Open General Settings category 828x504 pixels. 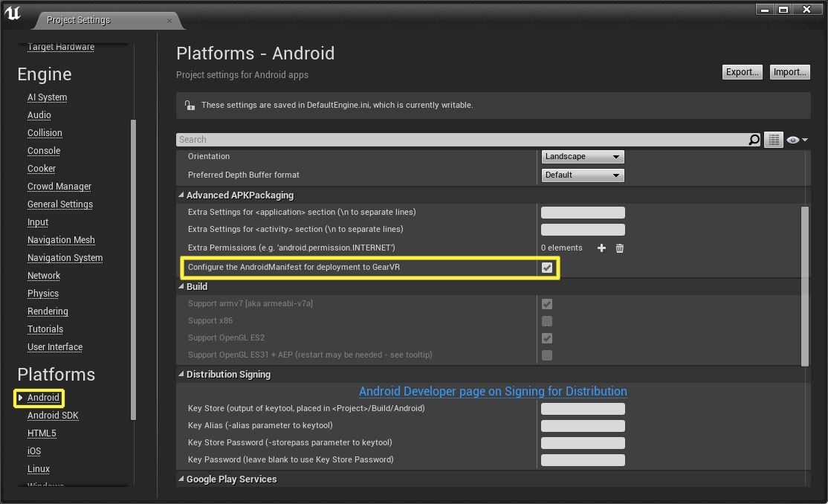tap(59, 204)
